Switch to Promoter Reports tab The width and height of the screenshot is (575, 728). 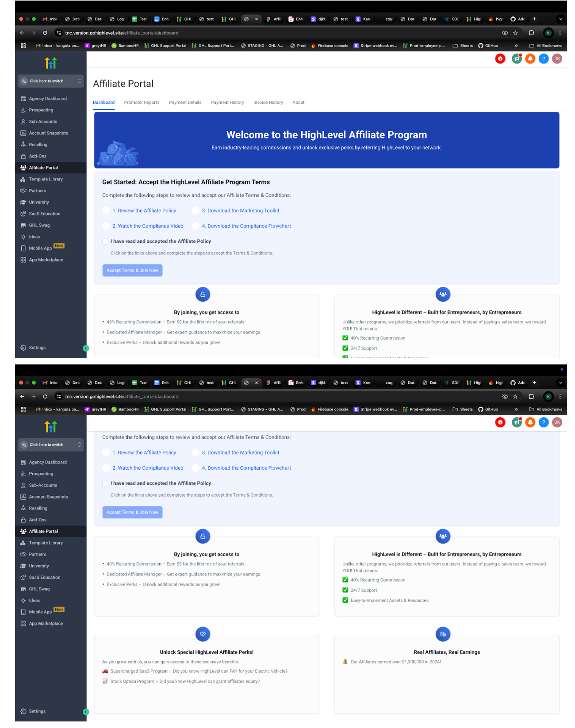142,103
